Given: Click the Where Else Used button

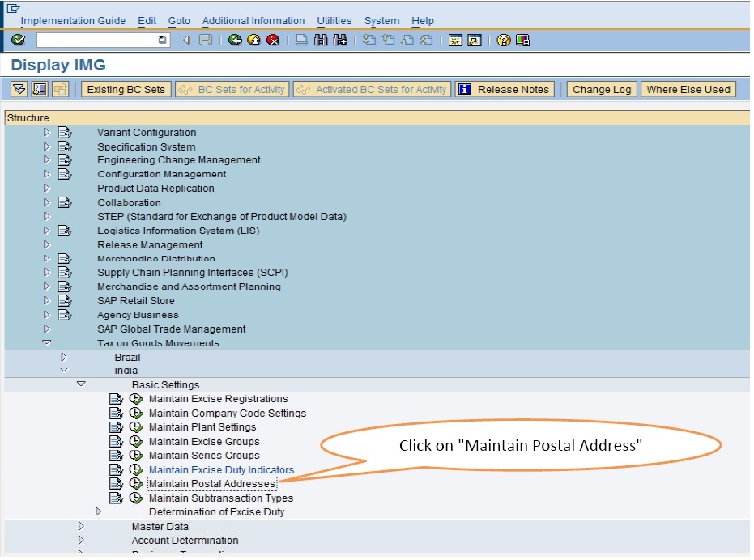Looking at the screenshot, I should (688, 89).
